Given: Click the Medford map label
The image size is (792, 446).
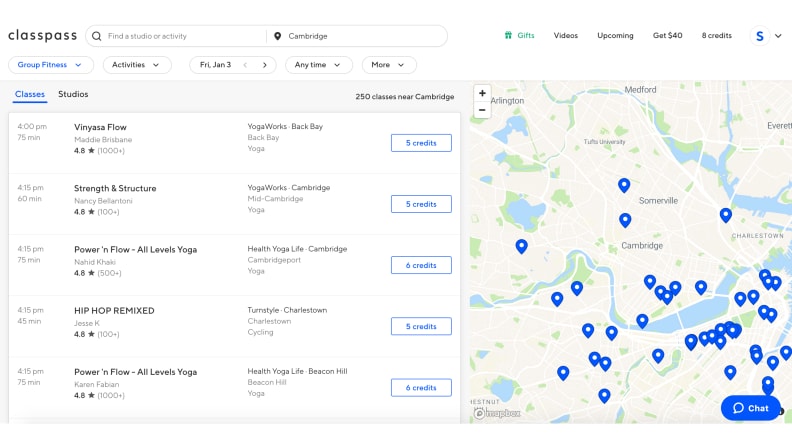Looking at the screenshot, I should coord(640,90).
